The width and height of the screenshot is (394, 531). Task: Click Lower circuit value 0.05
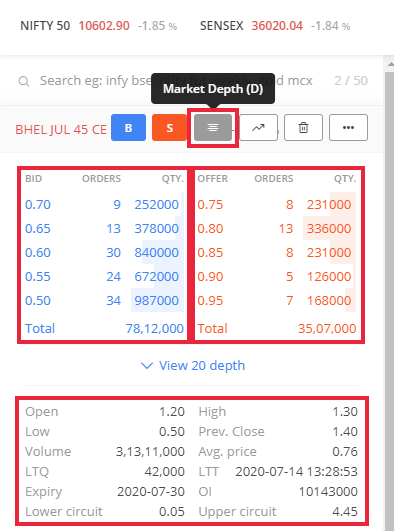pos(172,512)
